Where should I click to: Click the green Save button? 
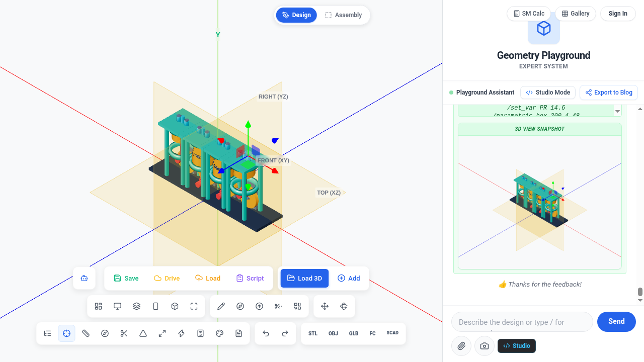(x=126, y=278)
